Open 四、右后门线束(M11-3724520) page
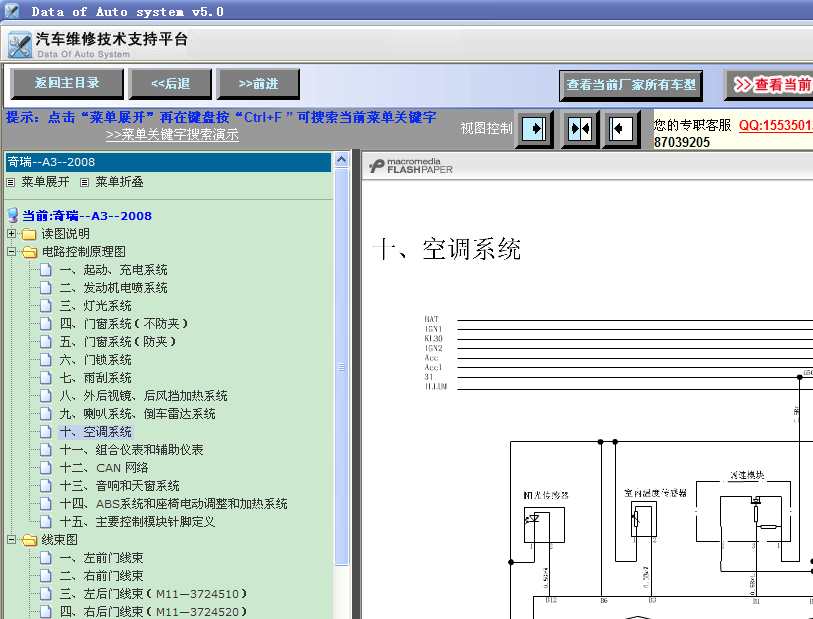813x619 pixels. [153, 612]
